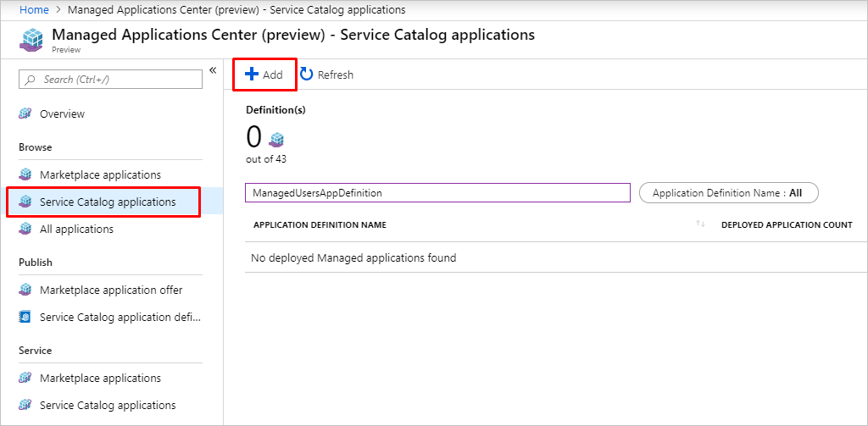Open Overview in the sidebar
868x426 pixels.
coord(62,113)
